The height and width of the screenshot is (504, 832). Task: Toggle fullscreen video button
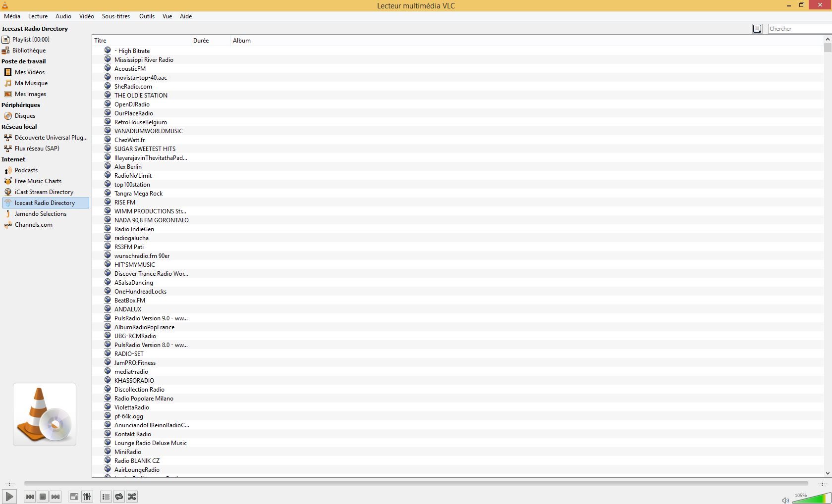[74, 497]
